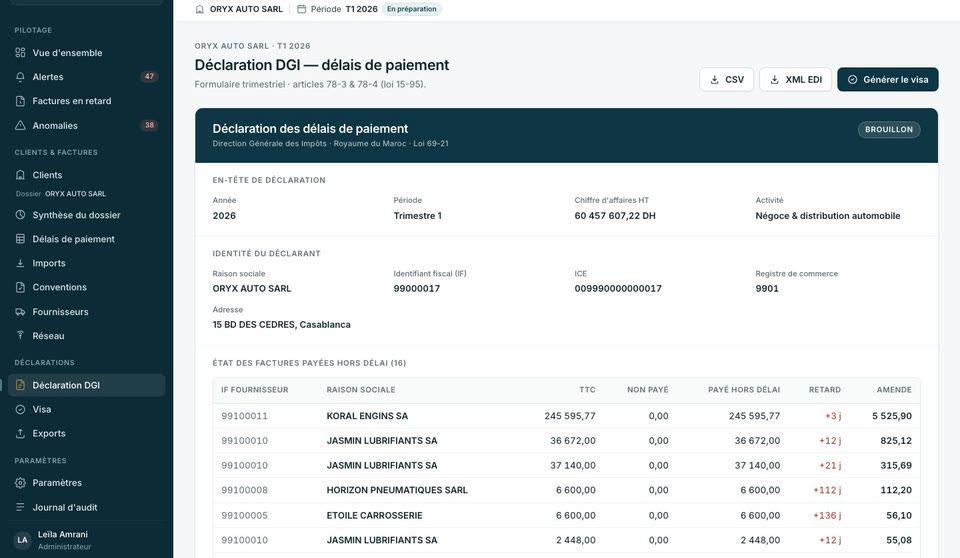Click the Dossier ORYX AUTO SARL sidebar label

61,194
